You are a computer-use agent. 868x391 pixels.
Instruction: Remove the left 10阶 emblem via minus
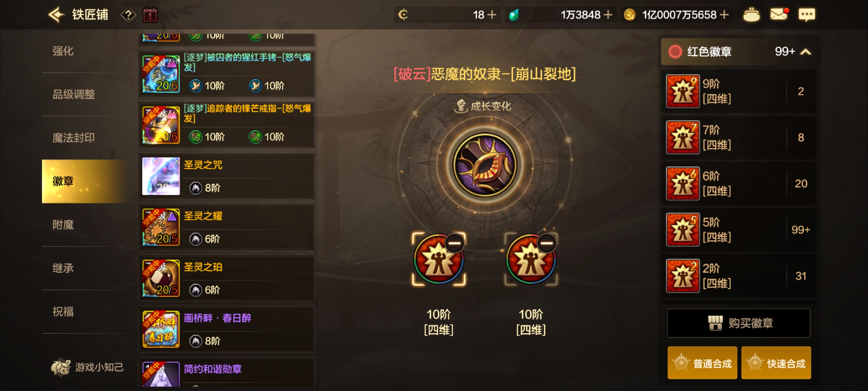point(454,243)
